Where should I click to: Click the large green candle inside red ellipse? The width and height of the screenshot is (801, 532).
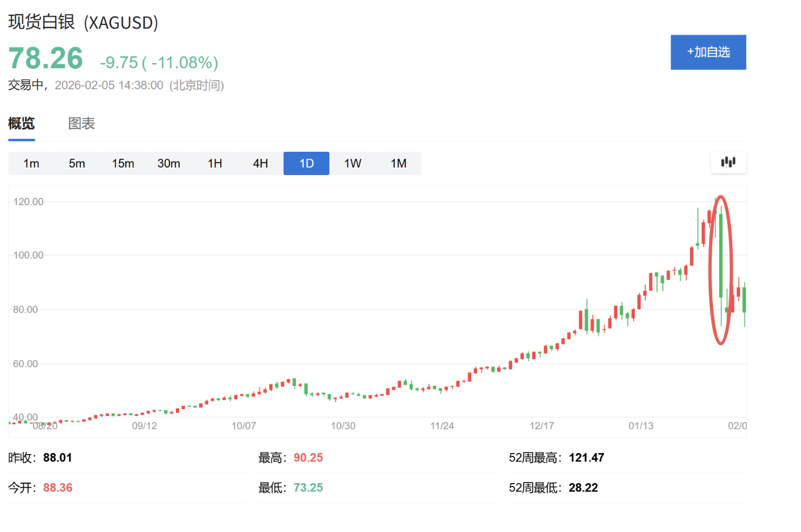(x=721, y=256)
